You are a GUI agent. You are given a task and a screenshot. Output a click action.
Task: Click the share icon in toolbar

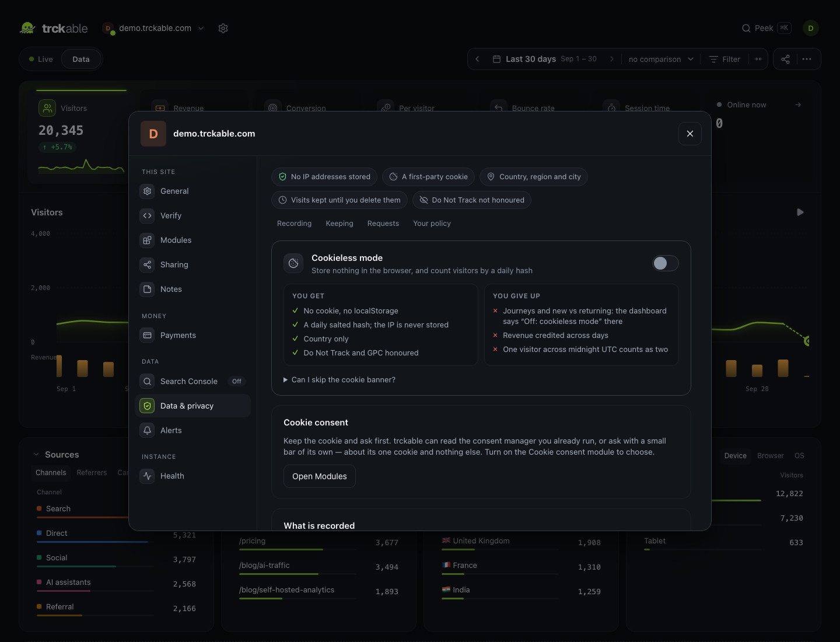pyautogui.click(x=785, y=59)
